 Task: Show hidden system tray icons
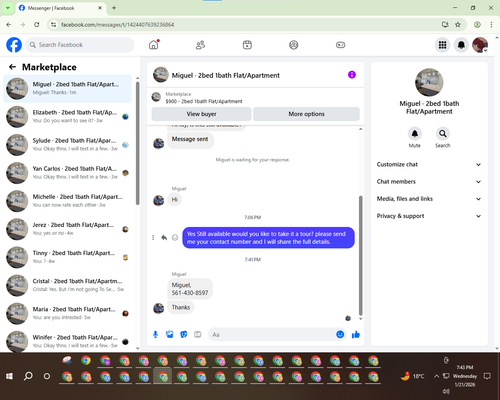(x=436, y=376)
